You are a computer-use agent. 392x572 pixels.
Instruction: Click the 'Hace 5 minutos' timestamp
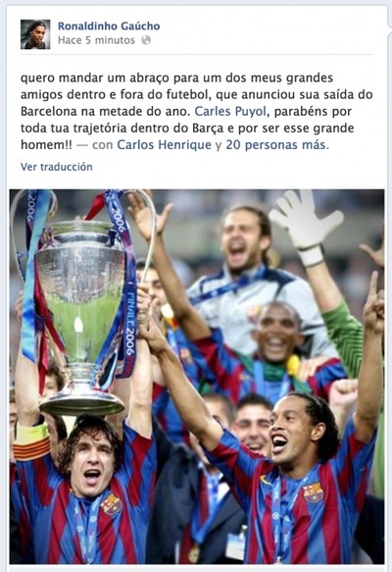(x=96, y=40)
